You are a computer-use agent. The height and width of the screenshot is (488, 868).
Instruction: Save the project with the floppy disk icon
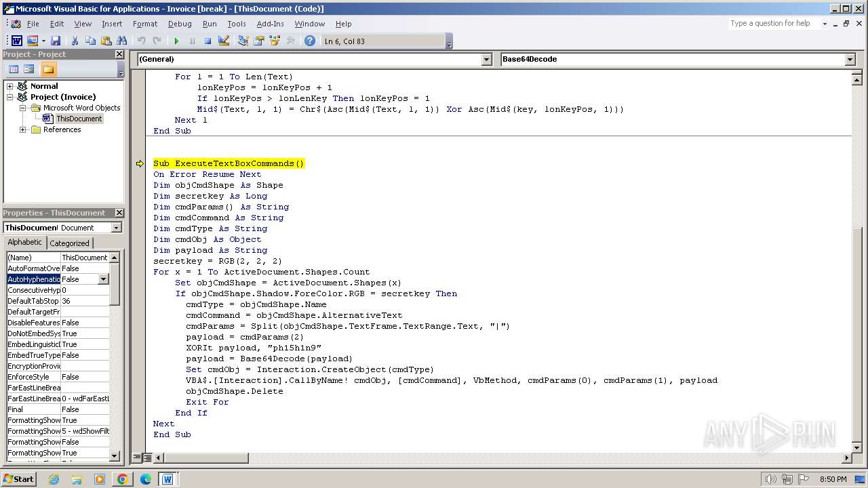(x=56, y=41)
